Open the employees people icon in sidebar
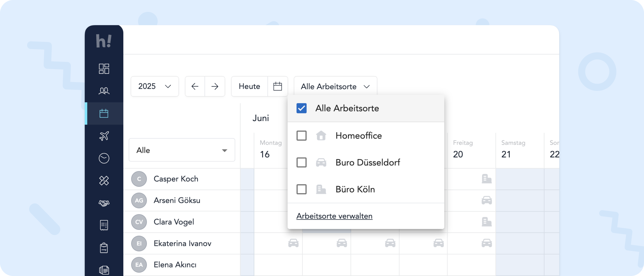644x276 pixels. click(104, 91)
